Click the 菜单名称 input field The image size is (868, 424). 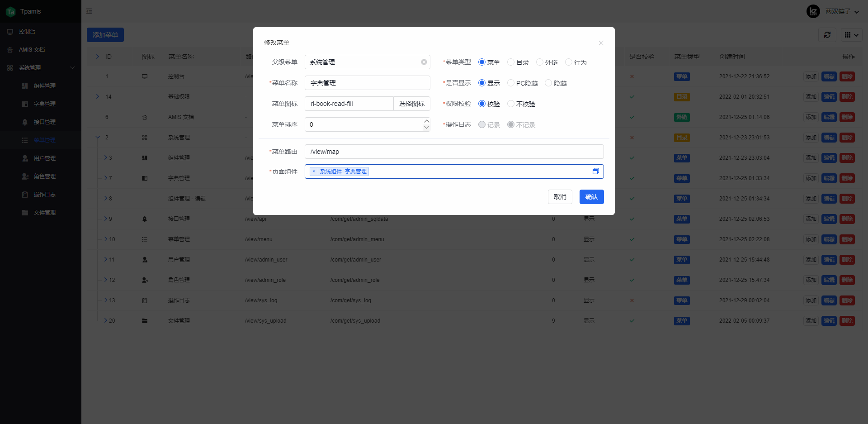(368, 83)
